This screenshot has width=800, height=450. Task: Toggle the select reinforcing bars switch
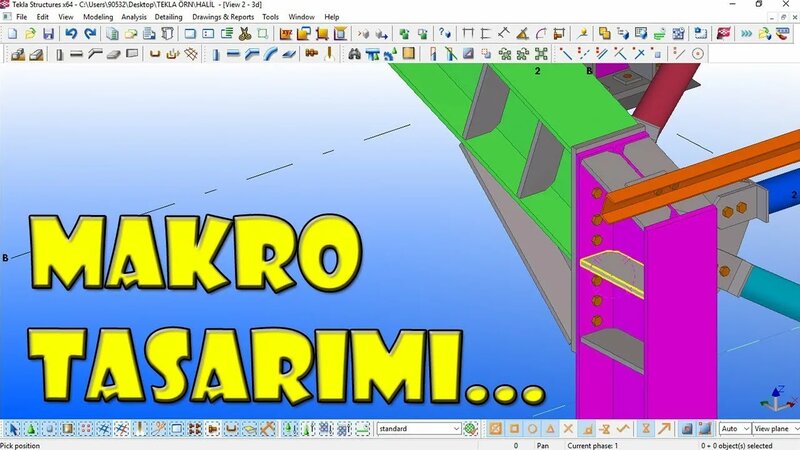pyautogui.click(x=231, y=429)
